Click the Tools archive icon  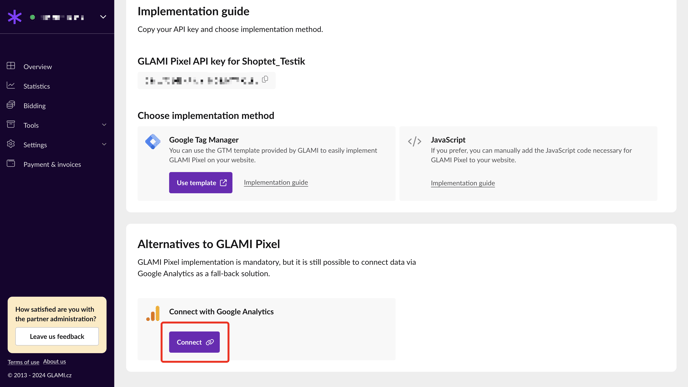pyautogui.click(x=11, y=125)
